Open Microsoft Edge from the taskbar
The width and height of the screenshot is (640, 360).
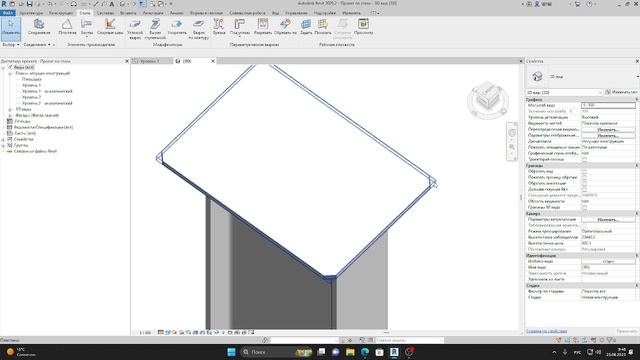365,352
